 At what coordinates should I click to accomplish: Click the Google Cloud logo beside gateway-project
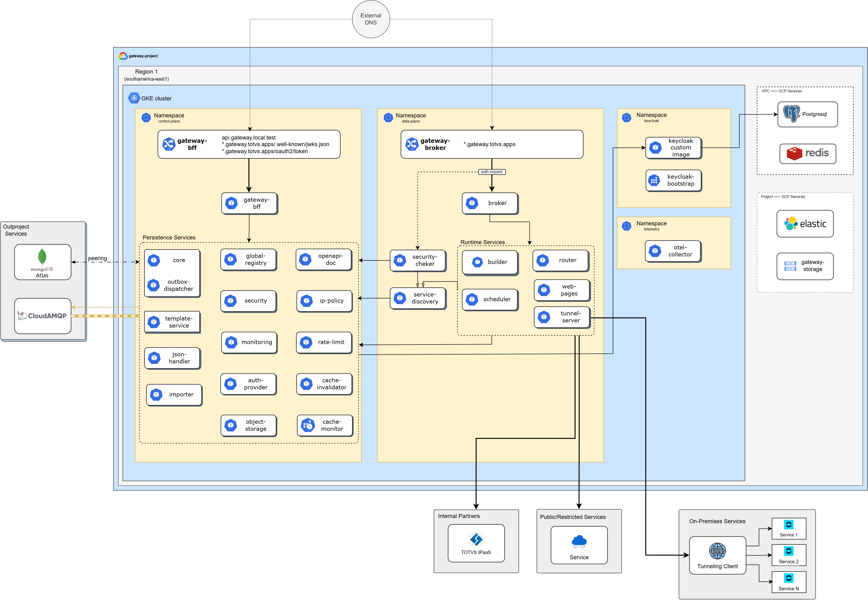(x=123, y=56)
